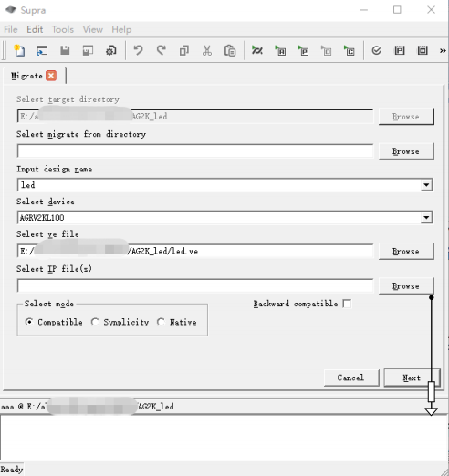This screenshot has width=449, height=476.
Task: Click the Undo arrow icon
Action: tap(139, 50)
